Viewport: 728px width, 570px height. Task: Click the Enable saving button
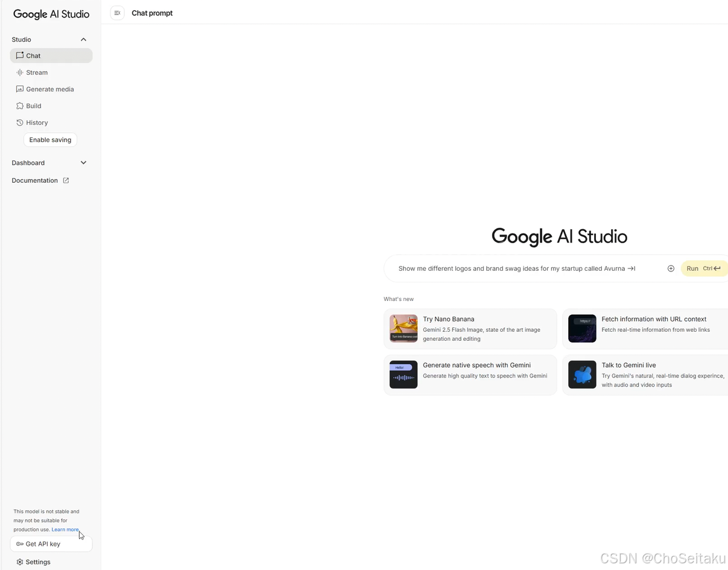tap(50, 140)
